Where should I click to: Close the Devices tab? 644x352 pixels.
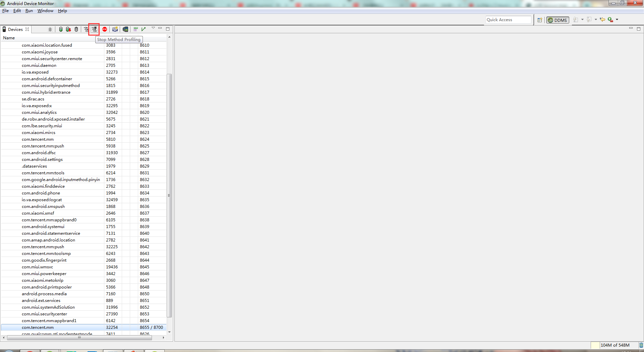27,29
